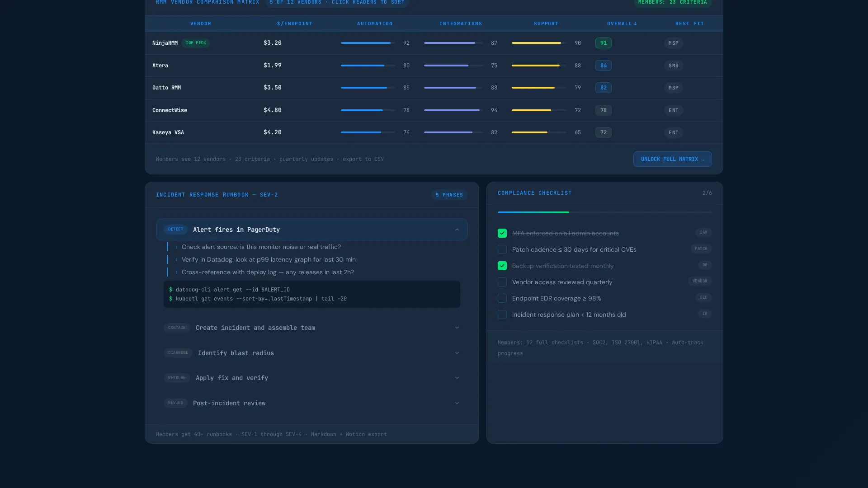
Task: Click ConnectWise price $4.80
Action: 273,110
